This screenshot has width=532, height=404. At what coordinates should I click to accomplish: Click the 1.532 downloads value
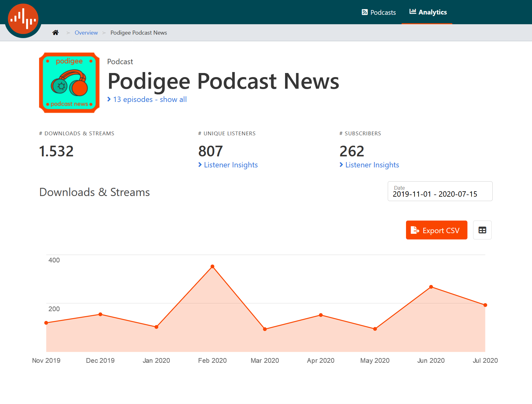(56, 151)
